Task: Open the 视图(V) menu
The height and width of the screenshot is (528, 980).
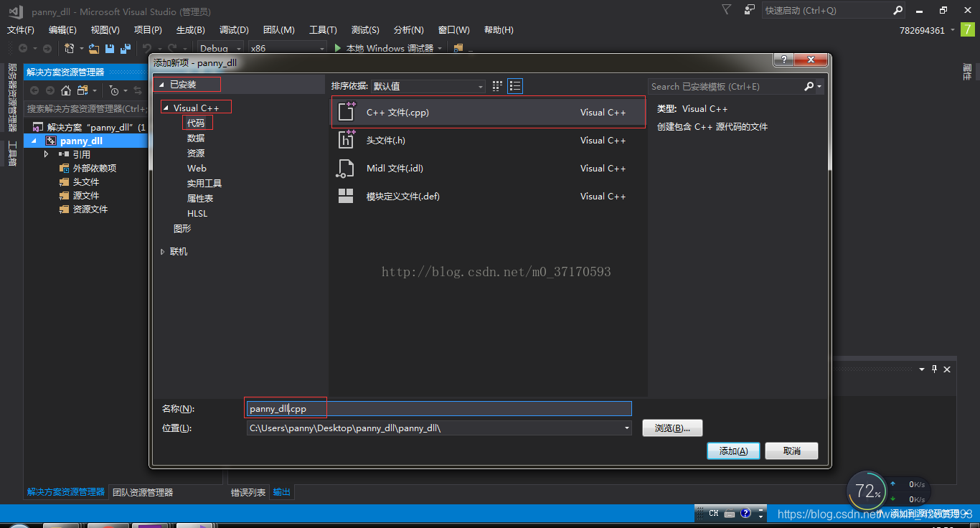Action: 105,30
